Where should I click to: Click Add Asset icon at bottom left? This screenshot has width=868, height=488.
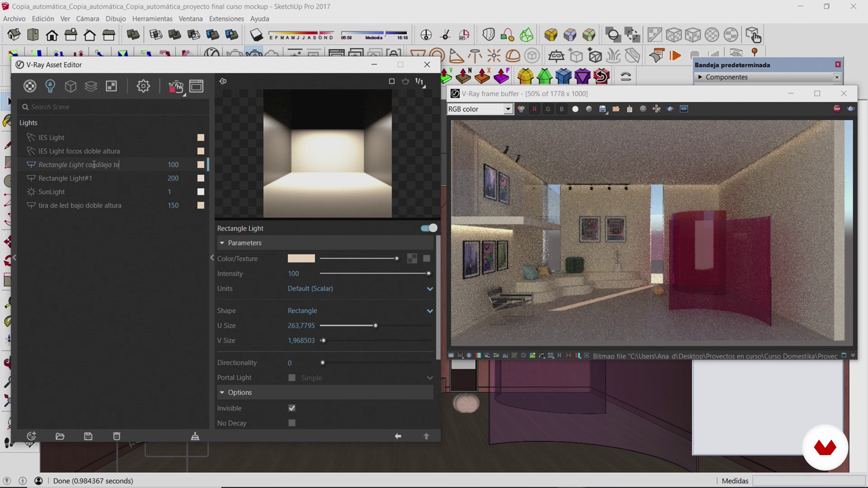pyautogui.click(x=31, y=436)
